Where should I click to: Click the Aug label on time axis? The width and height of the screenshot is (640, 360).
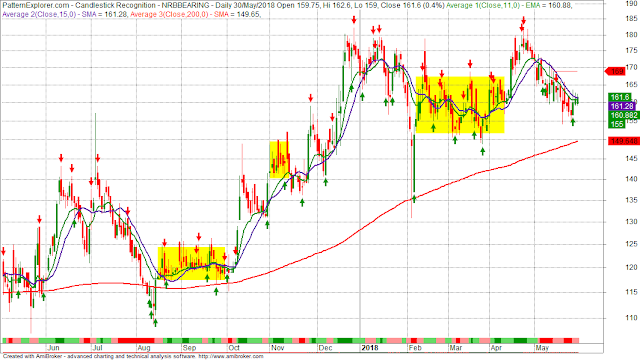click(144, 348)
